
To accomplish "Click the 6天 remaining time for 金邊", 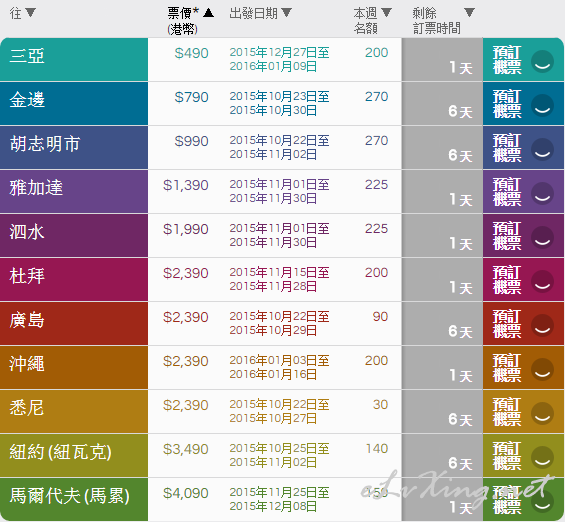I will [460, 111].
